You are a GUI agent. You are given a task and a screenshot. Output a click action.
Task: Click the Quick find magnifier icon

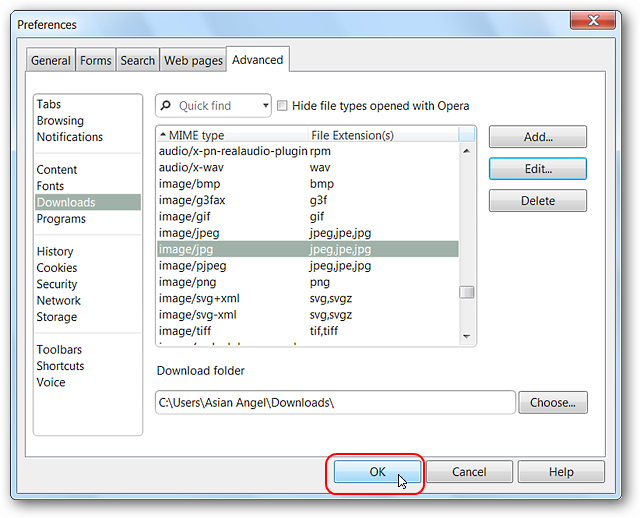point(167,106)
